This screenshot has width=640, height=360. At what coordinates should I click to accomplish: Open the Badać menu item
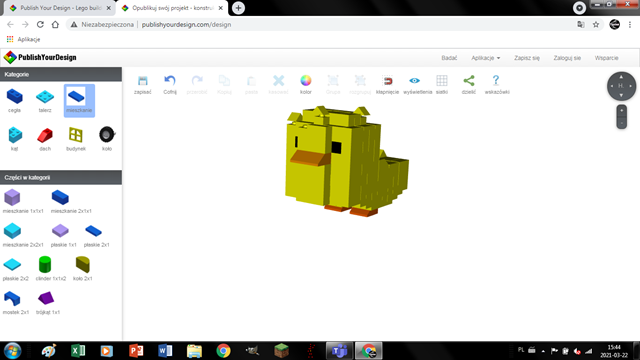[x=449, y=58]
